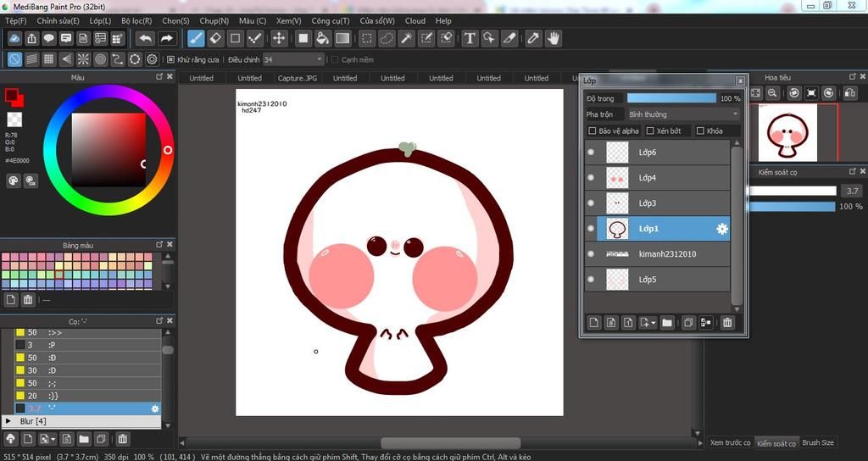Click the 3.7 brush size value field
The image size is (868, 461).
(x=851, y=191)
